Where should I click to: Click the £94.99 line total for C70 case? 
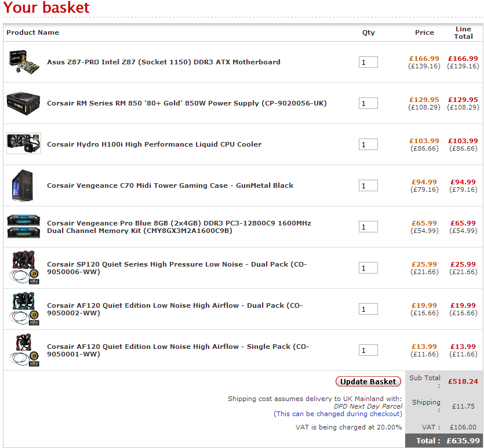click(x=463, y=182)
